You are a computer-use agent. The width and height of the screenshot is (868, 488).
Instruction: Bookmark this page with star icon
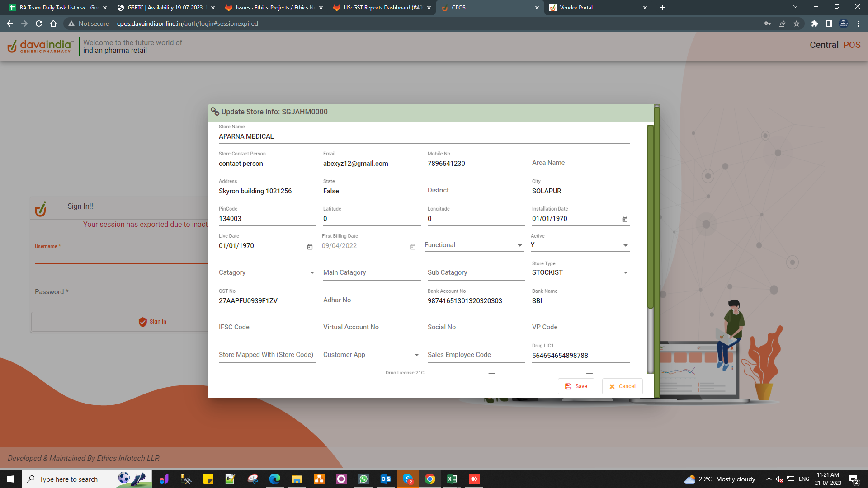click(x=797, y=23)
